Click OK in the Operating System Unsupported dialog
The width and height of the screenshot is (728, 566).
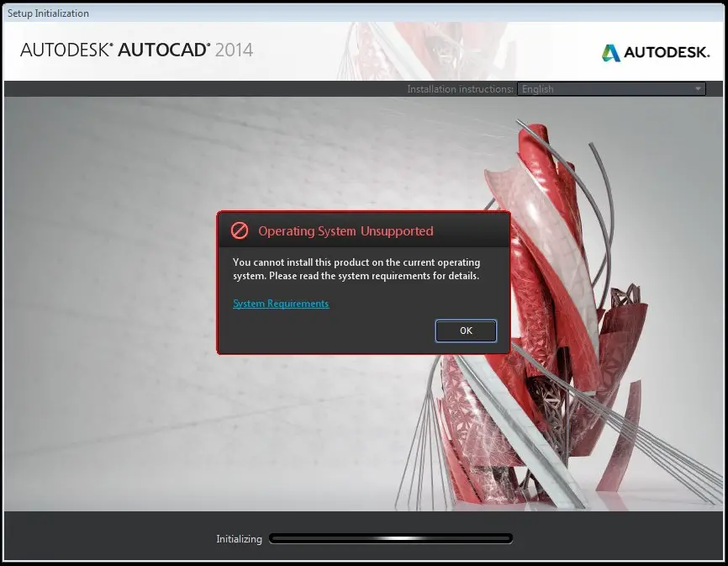(x=466, y=331)
